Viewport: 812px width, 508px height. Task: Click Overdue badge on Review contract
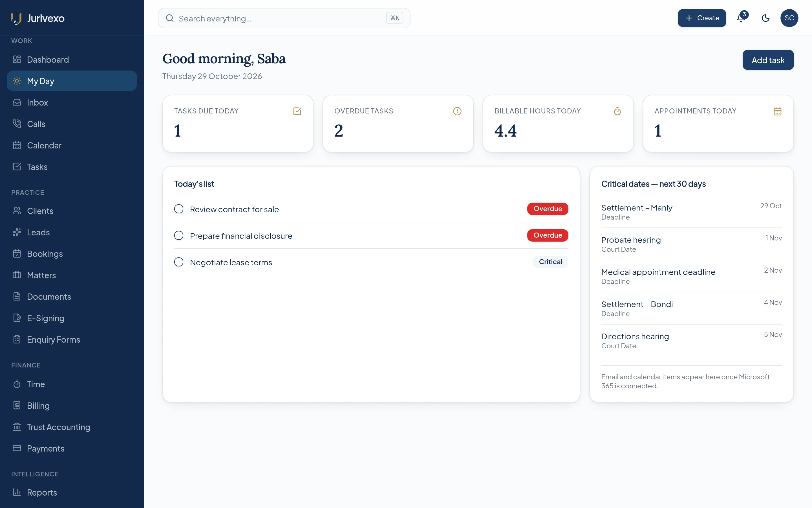pyautogui.click(x=548, y=209)
